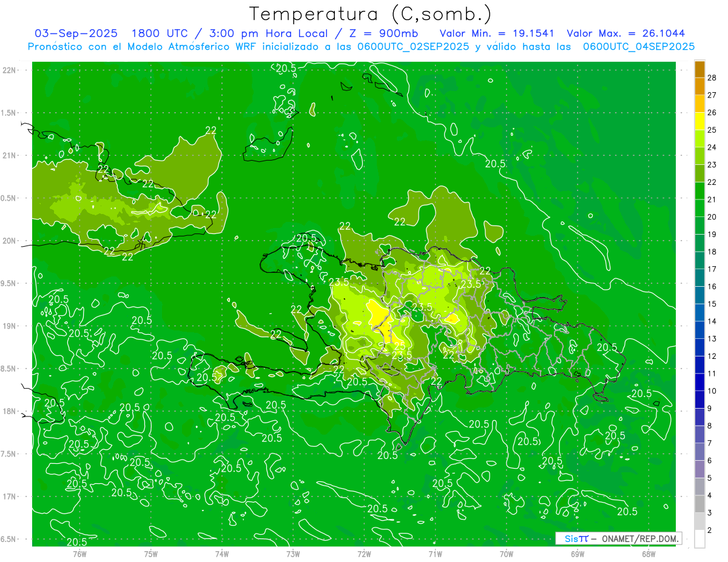Click the colorbar label "15"

(712, 304)
